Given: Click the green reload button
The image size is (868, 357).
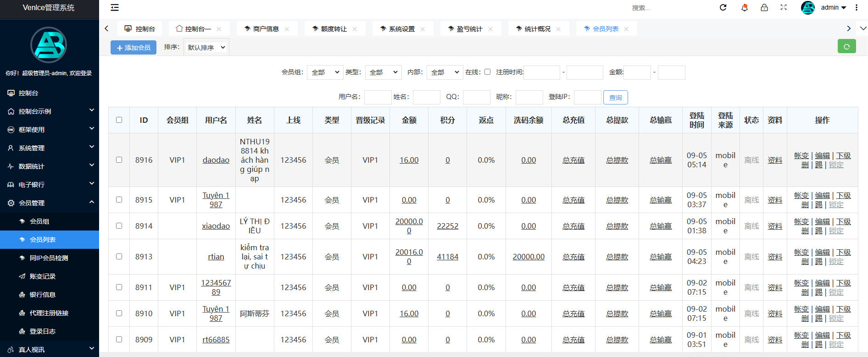Looking at the screenshot, I should pyautogui.click(x=846, y=46).
